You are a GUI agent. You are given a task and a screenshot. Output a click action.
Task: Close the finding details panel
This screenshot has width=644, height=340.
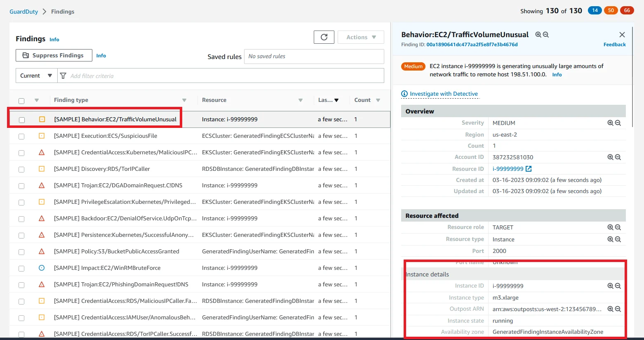click(x=622, y=35)
